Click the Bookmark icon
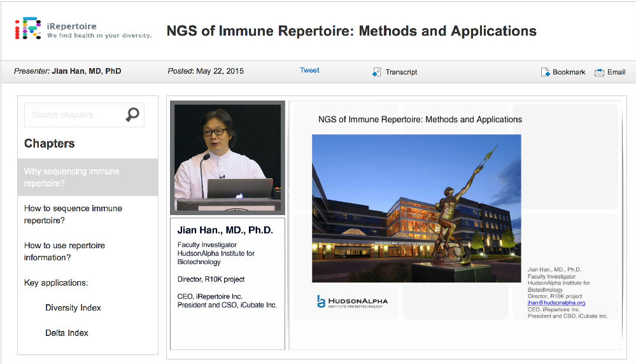The height and width of the screenshot is (364, 636). click(545, 72)
